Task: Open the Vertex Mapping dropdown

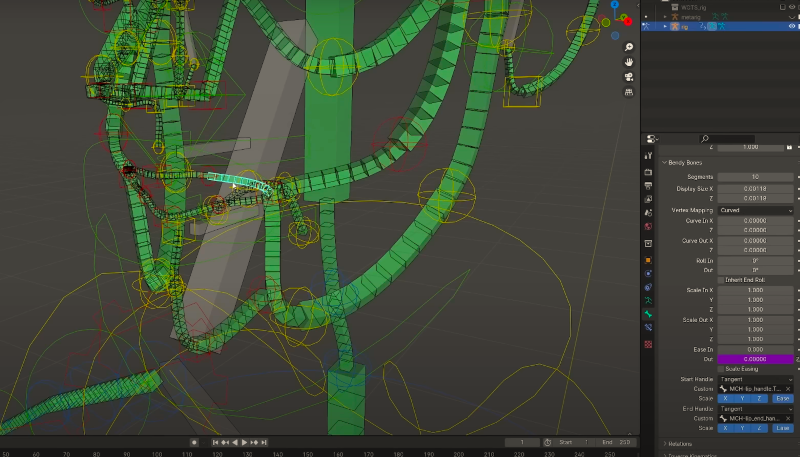Action: (755, 211)
